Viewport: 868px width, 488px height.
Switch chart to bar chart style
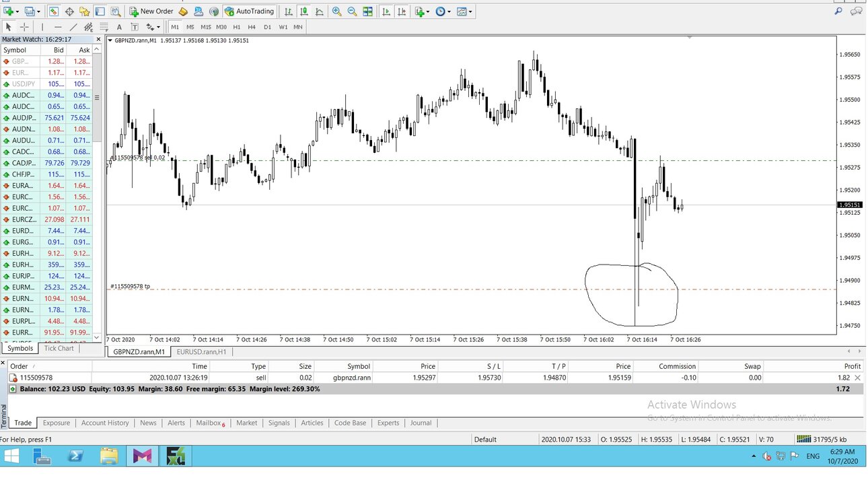(289, 11)
